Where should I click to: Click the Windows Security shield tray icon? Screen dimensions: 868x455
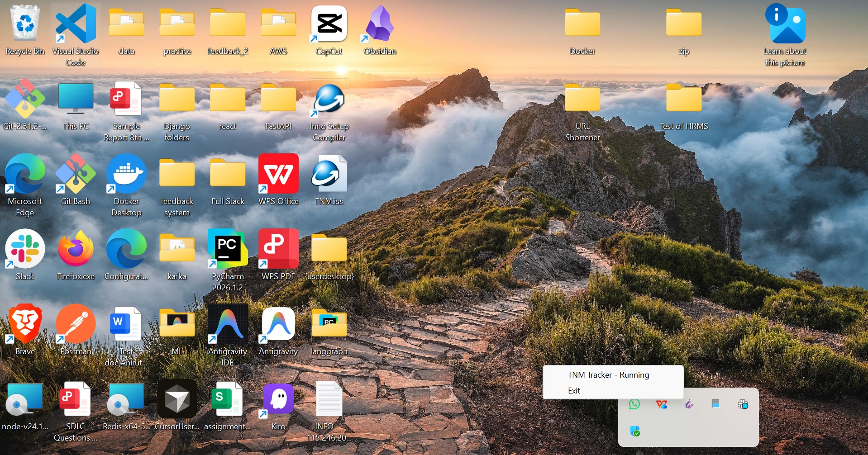[634, 431]
